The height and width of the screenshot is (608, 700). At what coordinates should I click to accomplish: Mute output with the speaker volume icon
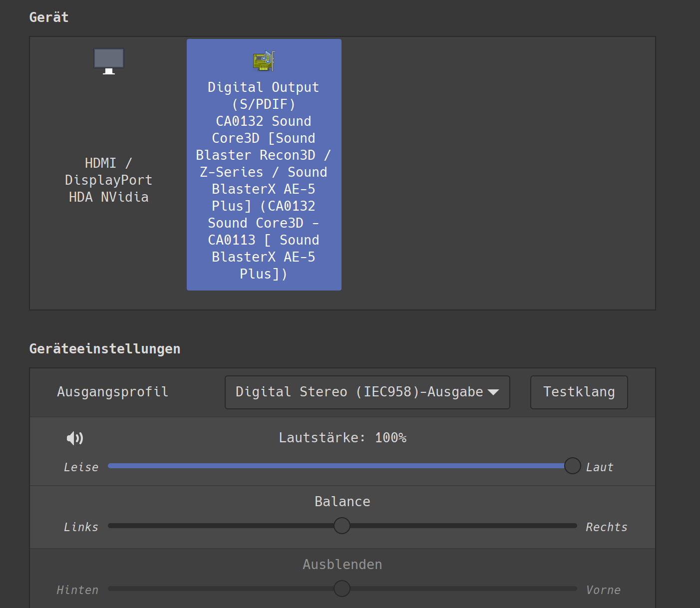point(75,438)
